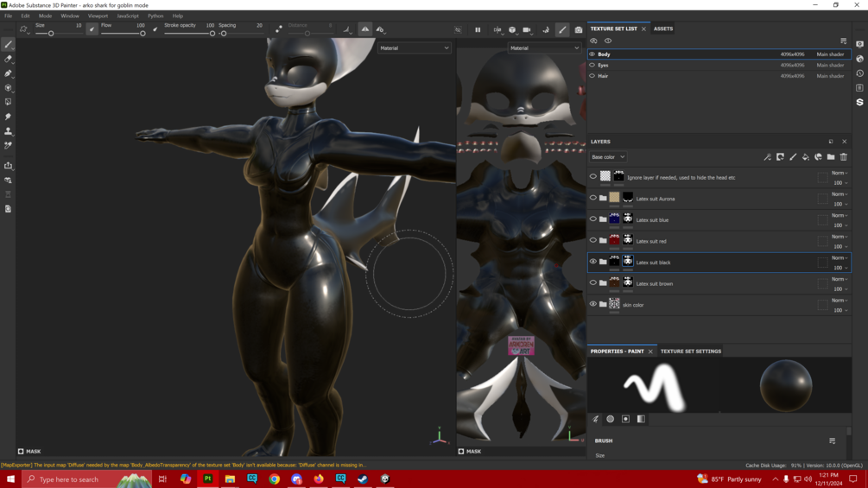Open blend mode dropdown for Latex suit Aurona

[839, 194]
